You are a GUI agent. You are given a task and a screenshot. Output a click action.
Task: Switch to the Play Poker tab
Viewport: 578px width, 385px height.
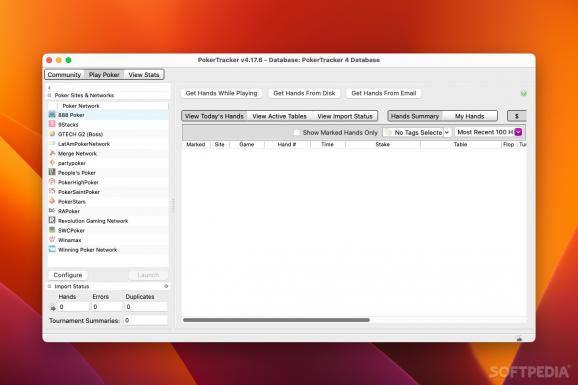coord(104,74)
